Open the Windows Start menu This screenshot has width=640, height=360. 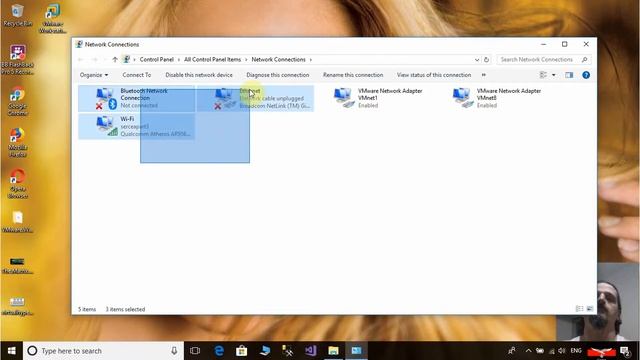tap(11, 351)
